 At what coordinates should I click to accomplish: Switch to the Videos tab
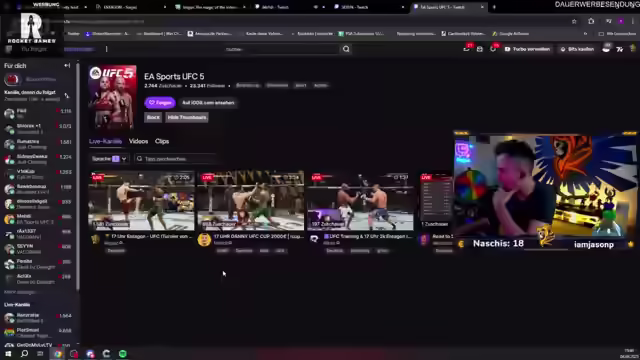tap(138, 141)
